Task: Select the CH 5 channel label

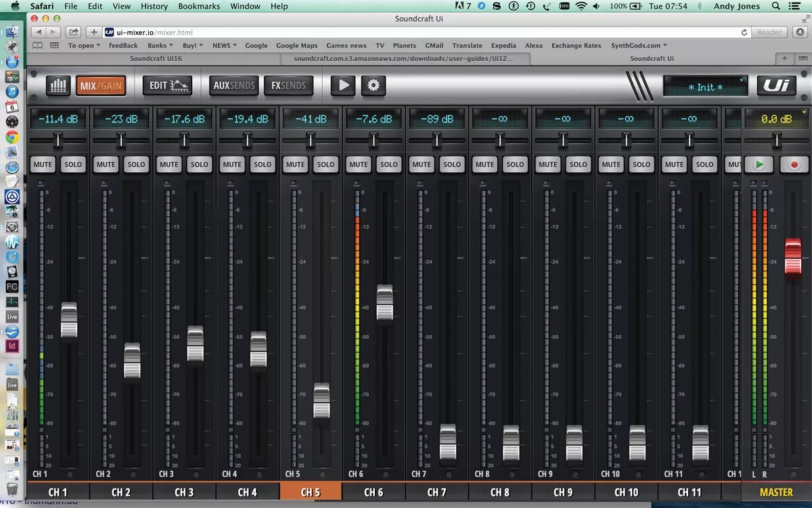Action: pyautogui.click(x=311, y=492)
